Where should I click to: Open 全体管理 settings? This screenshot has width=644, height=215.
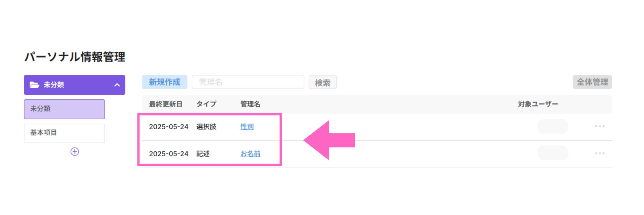pyautogui.click(x=592, y=82)
